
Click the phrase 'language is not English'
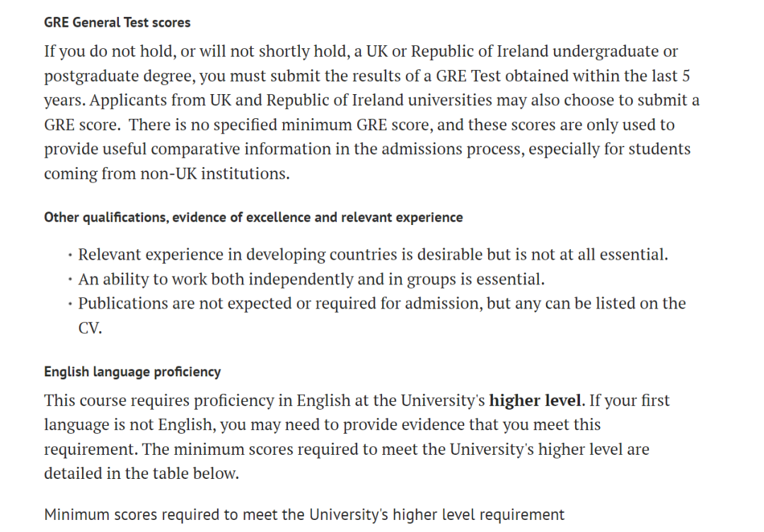(131, 425)
